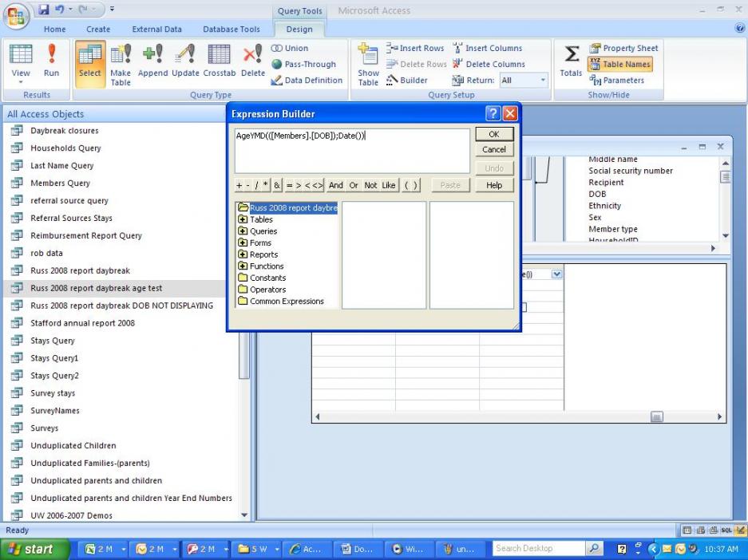Open the External Data tab
Image resolution: width=748 pixels, height=560 pixels.
click(157, 29)
